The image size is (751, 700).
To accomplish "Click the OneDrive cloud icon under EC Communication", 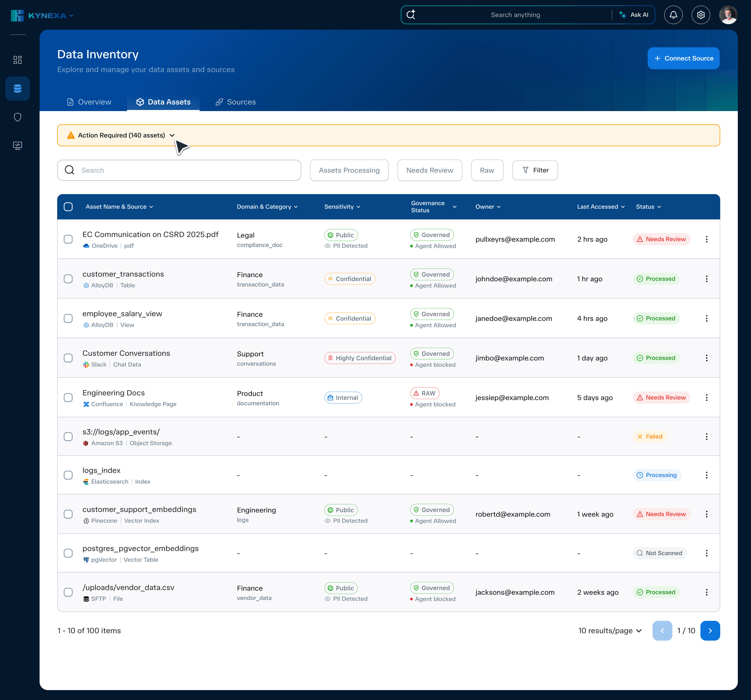I will point(86,246).
